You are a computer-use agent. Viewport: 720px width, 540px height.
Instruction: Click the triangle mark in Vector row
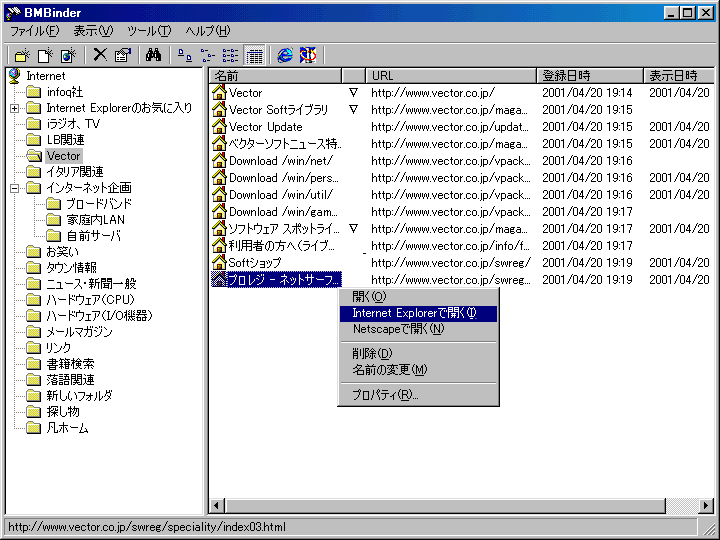click(x=353, y=92)
